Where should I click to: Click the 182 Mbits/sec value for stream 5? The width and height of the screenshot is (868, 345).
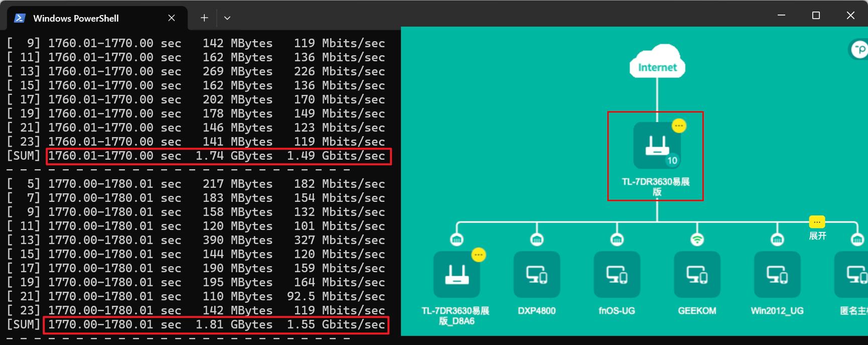(x=340, y=184)
